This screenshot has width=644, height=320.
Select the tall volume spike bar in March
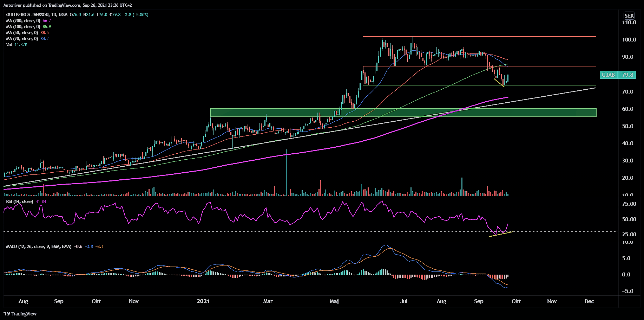coord(287,172)
